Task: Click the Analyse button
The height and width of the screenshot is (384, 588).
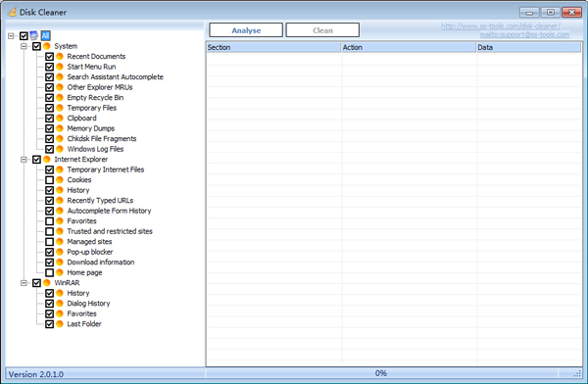Action: (x=246, y=30)
